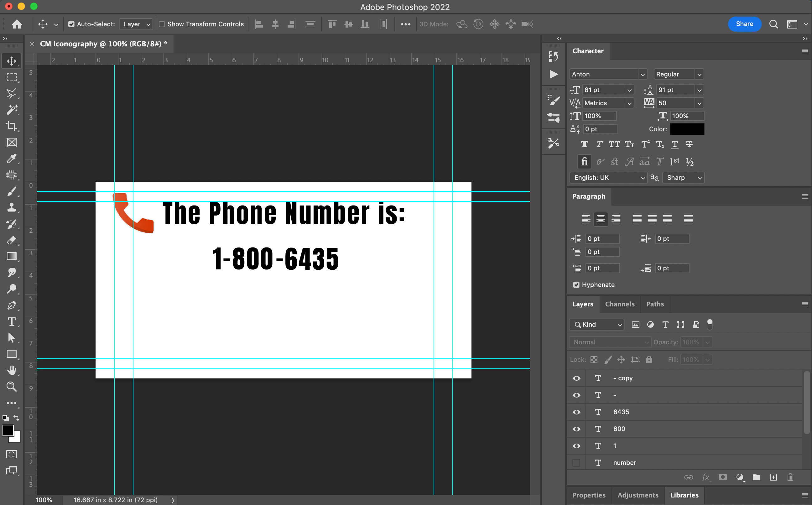Toggle faux italic formatting
This screenshot has width=812, height=505.
tap(599, 144)
